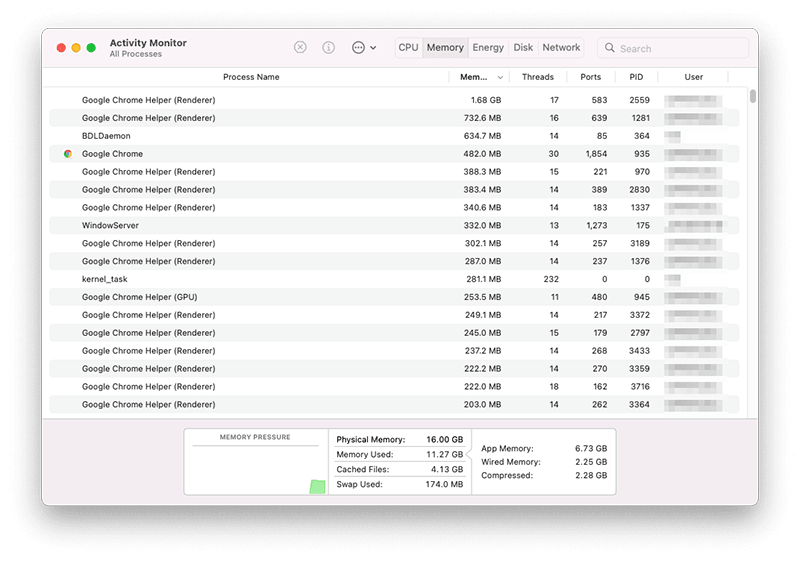Select the Chrome Helper row using 388.3 MB

394,171
